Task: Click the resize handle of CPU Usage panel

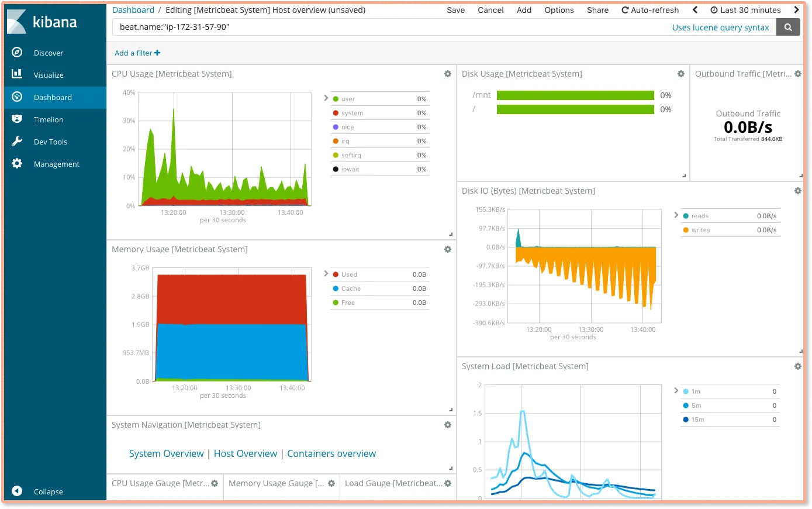Action: tap(451, 234)
